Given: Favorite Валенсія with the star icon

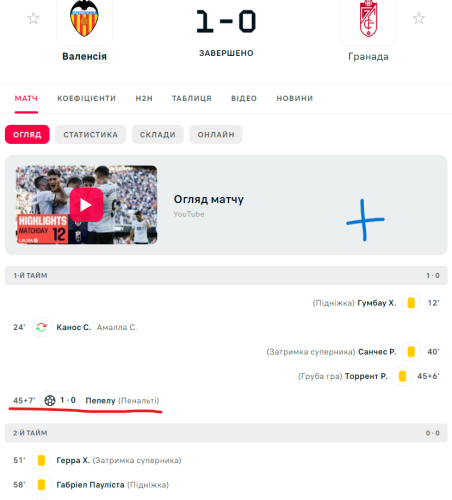Looking at the screenshot, I should (33, 18).
